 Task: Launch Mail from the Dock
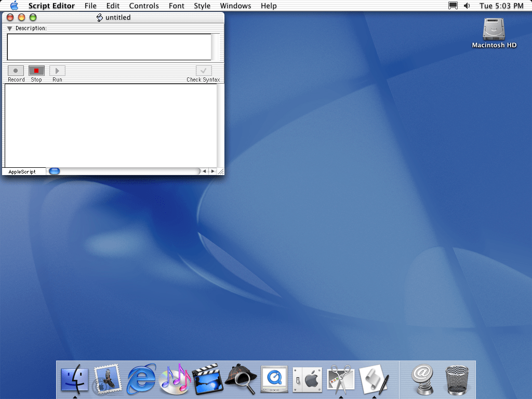(108, 379)
